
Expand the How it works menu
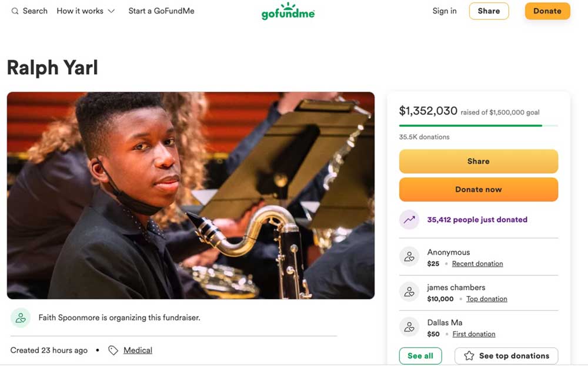point(86,11)
